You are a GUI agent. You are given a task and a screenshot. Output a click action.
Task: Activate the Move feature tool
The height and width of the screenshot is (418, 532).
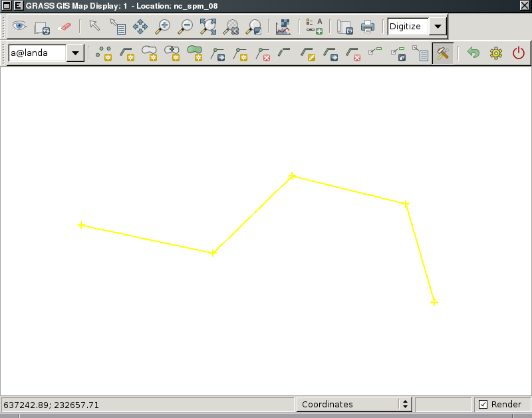[x=331, y=54]
